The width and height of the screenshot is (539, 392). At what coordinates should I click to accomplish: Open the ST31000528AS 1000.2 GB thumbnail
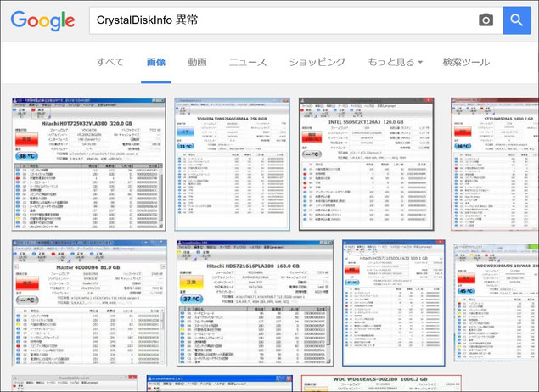point(495,165)
